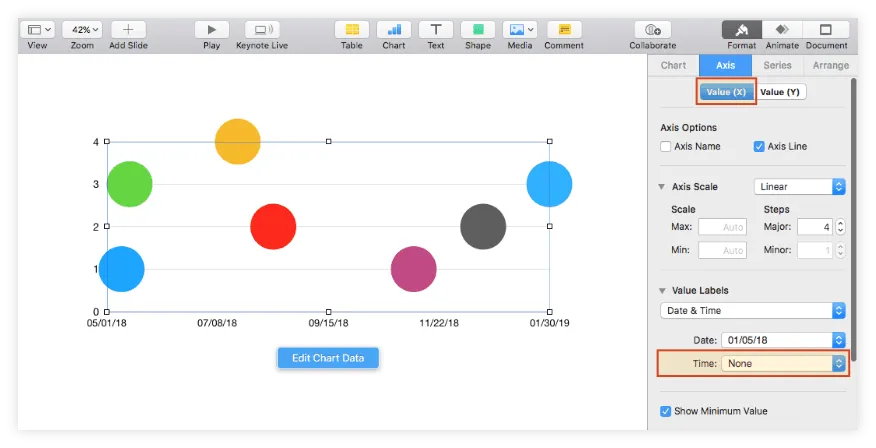Uncheck the Axis Line checkbox

click(759, 147)
